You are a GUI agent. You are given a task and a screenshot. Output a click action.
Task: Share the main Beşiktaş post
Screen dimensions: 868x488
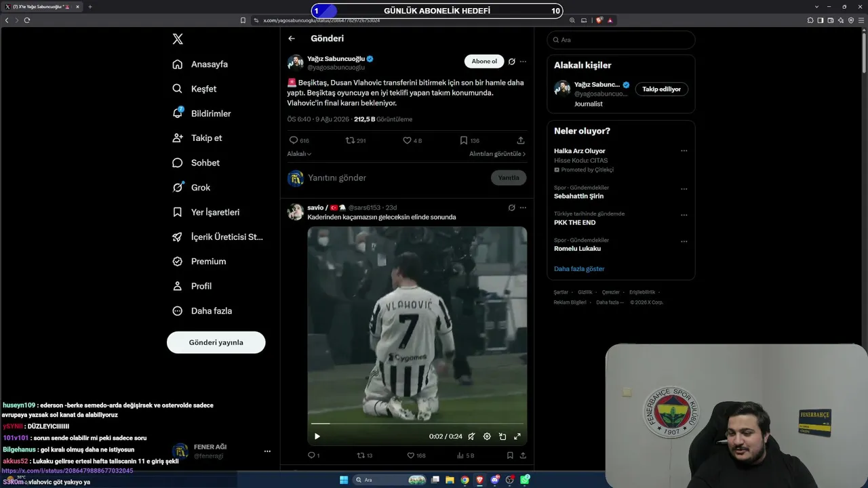521,140
